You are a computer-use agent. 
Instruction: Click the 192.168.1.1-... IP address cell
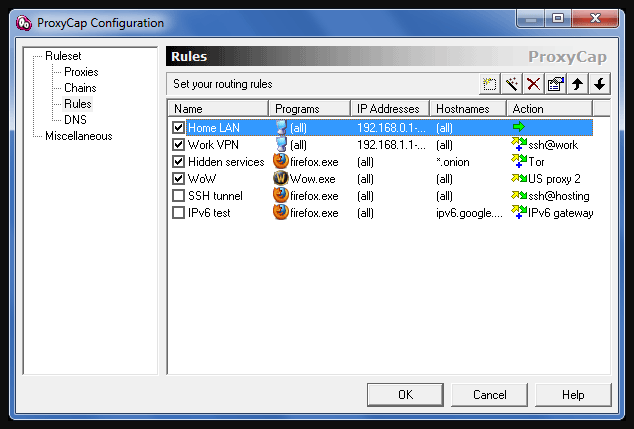[x=391, y=145]
